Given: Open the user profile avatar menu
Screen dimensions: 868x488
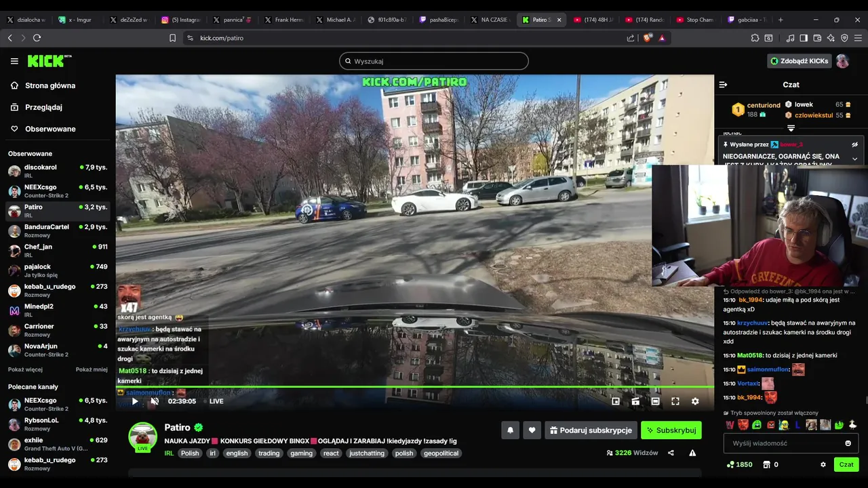Looking at the screenshot, I should [842, 61].
